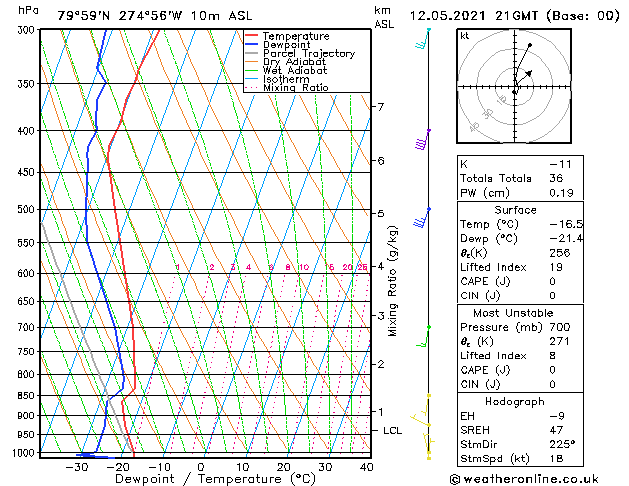The width and height of the screenshot is (629, 486).
Task: Click the Most Unstable section header
Action: click(515, 313)
